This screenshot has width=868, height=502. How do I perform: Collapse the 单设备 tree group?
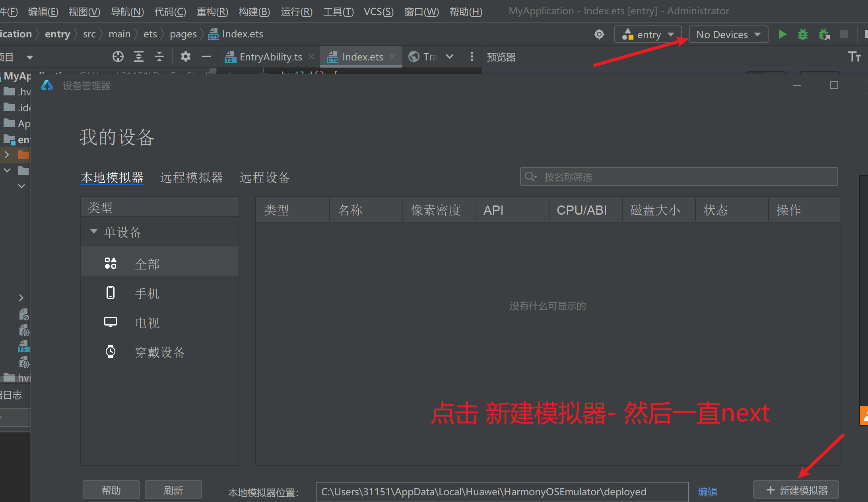point(94,232)
